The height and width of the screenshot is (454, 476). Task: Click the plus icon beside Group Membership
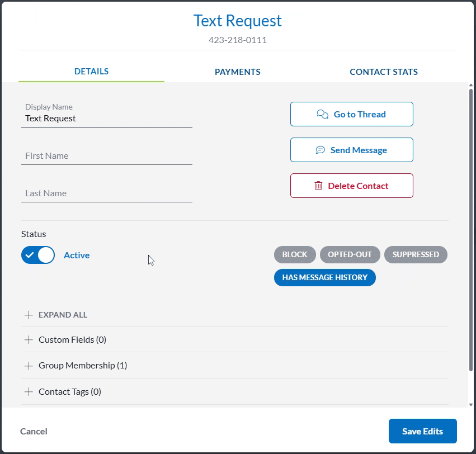coord(29,366)
